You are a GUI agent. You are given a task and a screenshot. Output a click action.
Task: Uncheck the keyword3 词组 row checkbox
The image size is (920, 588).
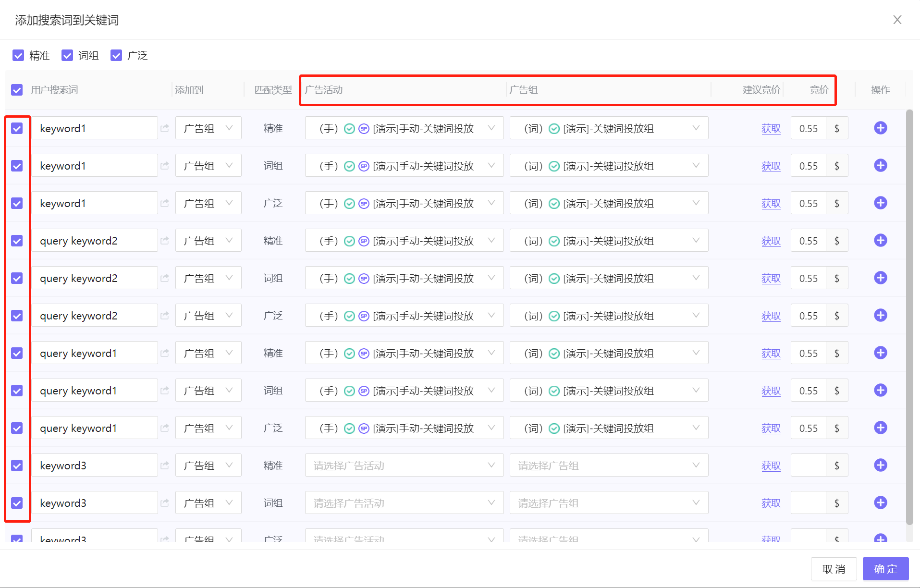[17, 503]
